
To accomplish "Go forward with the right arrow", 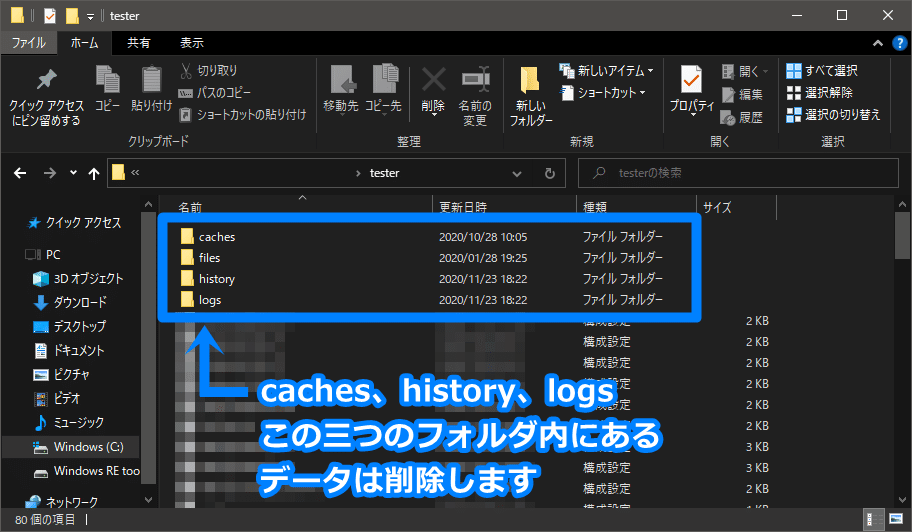I will coord(50,173).
